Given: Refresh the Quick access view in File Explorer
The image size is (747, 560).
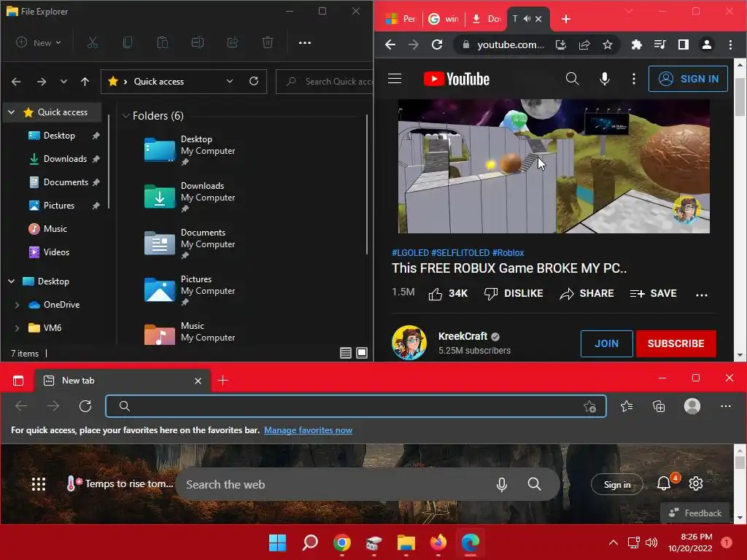Looking at the screenshot, I should click(x=254, y=81).
